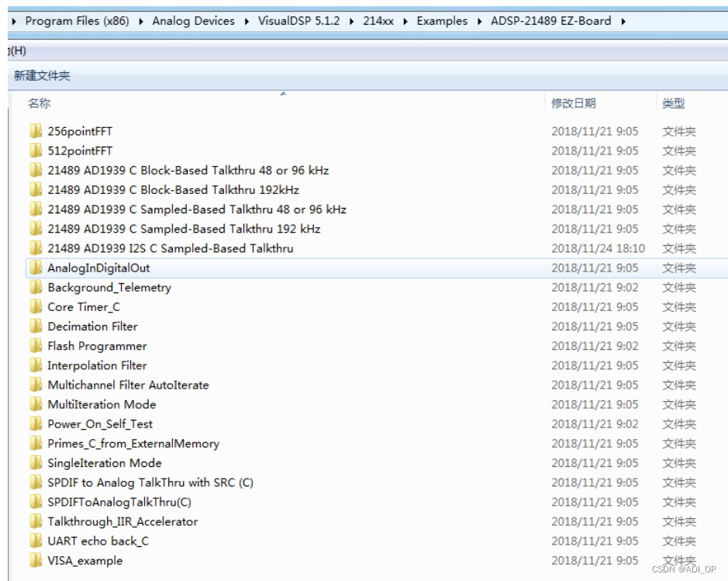Viewport: 728px width, 581px height.
Task: Go to VisualDSP 5.1.2 in address bar
Action: point(299,21)
